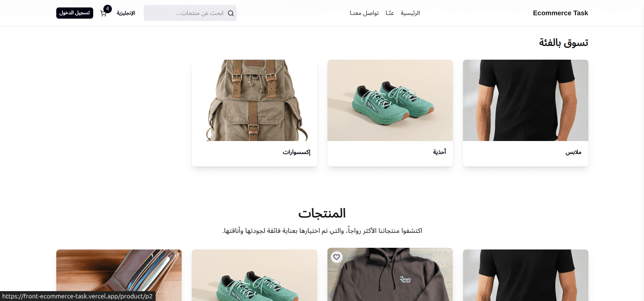Open cart badge showing 4 items
The height and width of the screenshot is (301, 644).
pyautogui.click(x=107, y=9)
